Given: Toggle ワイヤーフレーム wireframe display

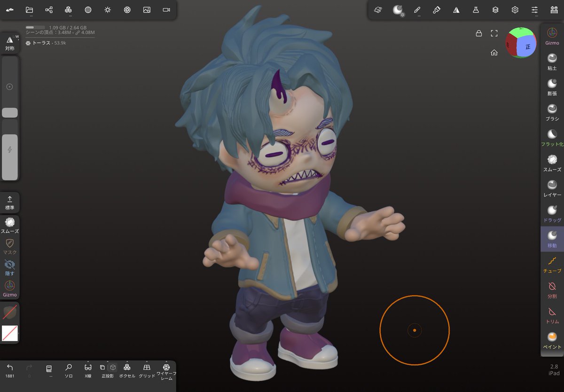Looking at the screenshot, I should (x=166, y=372).
